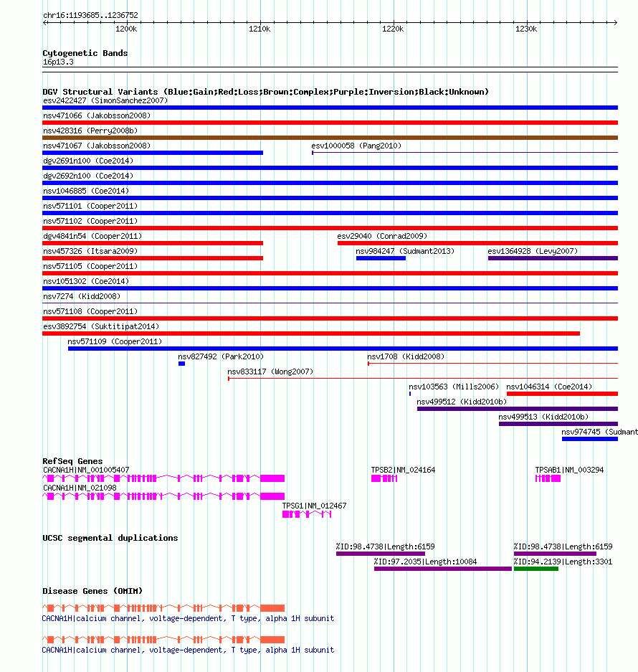Select the nsv974745 (Sudmant) blue bar
The image size is (638, 672).
point(590,440)
